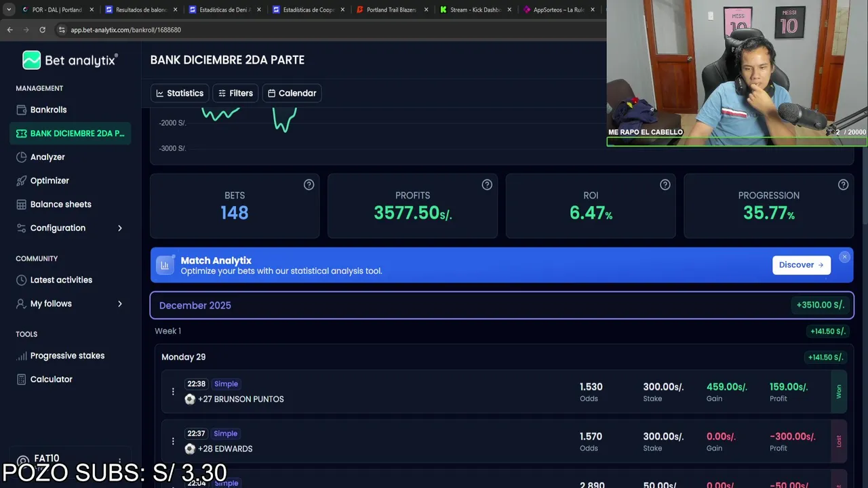Image resolution: width=868 pixels, height=488 pixels.
Task: Open the Filters panel
Action: pos(235,94)
